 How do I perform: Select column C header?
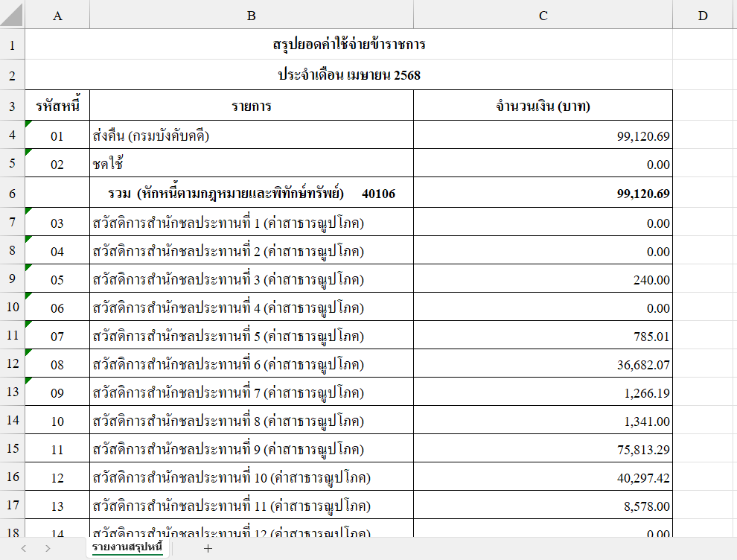[543, 16]
